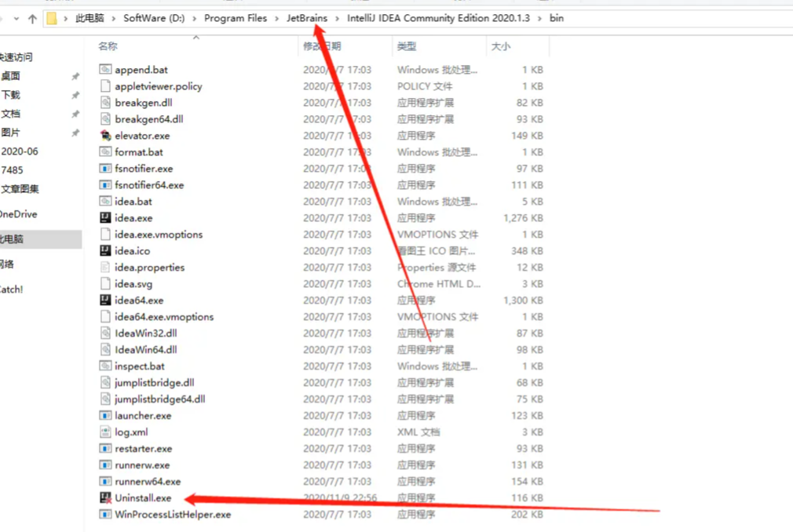Screen dimensions: 793x532
Task: Open 下载 in quick access sidebar
Action: (11, 95)
